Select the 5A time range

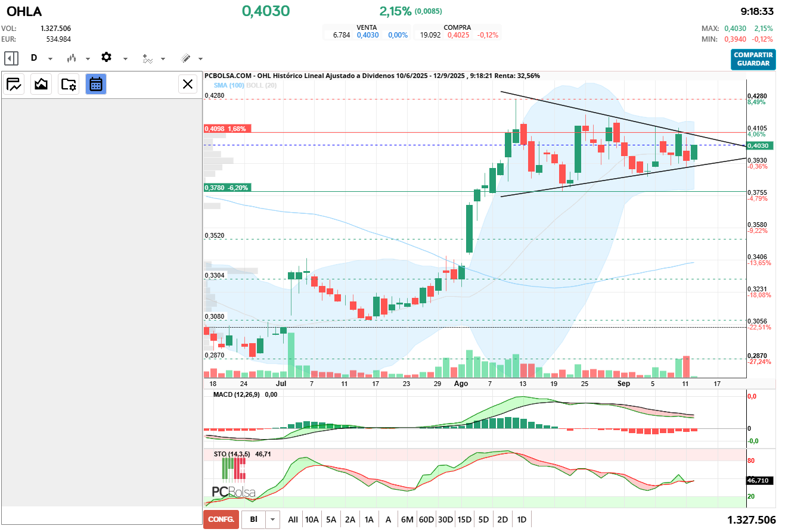331,519
